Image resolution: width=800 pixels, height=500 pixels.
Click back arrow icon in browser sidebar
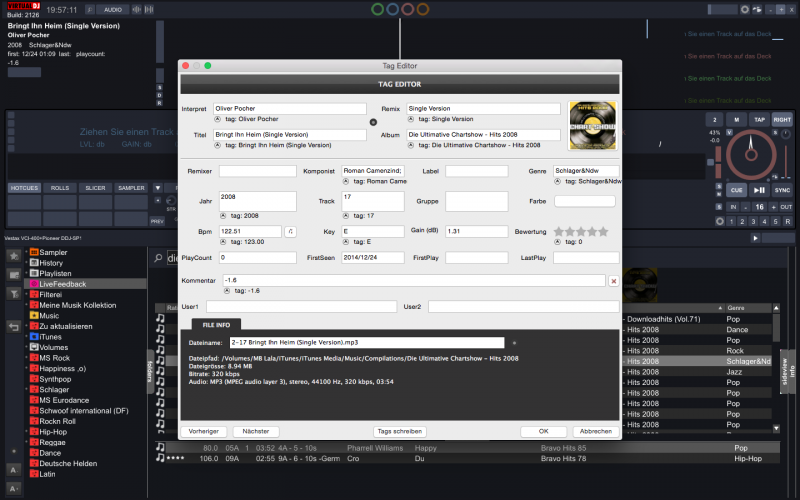(x=14, y=327)
